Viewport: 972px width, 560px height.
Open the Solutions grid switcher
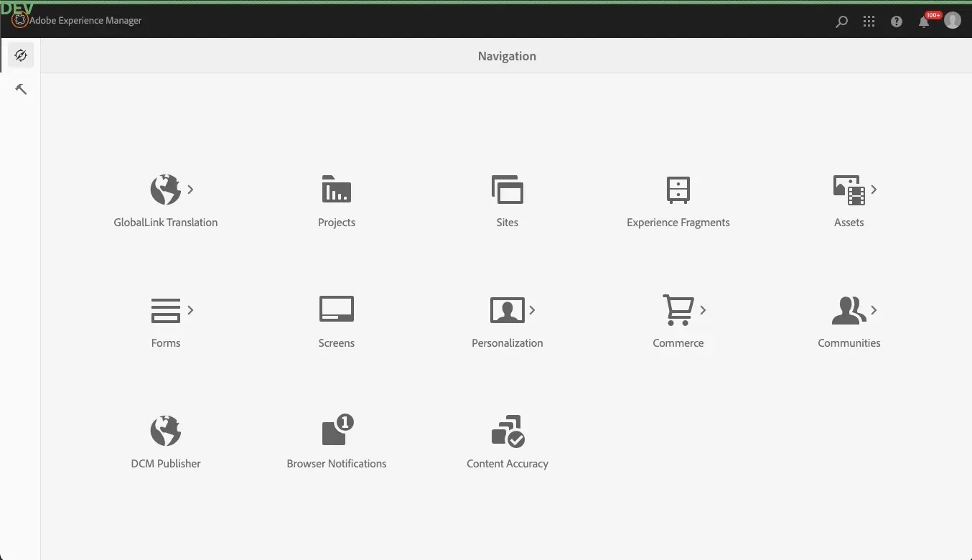(x=869, y=22)
